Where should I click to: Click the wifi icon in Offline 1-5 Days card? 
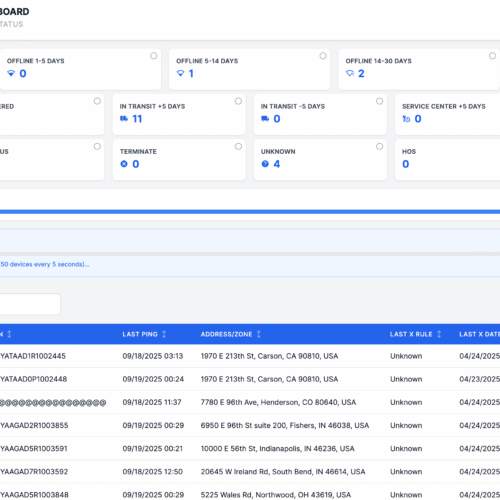pos(11,73)
